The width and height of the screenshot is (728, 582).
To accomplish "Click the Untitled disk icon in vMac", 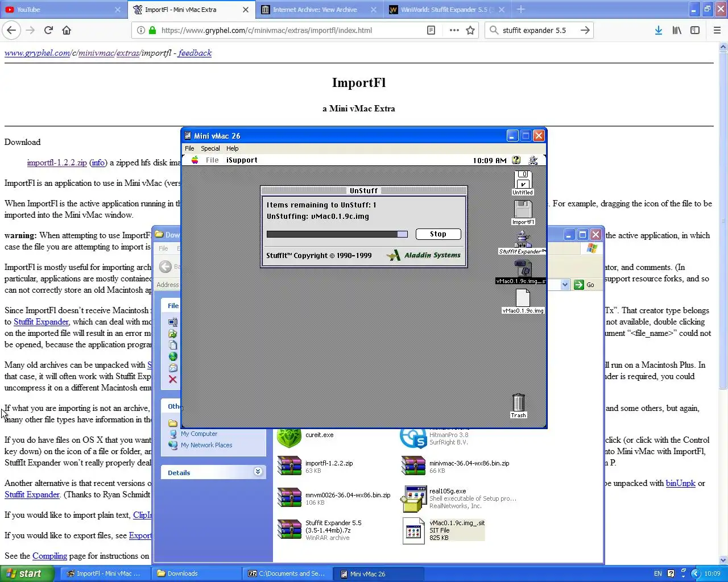I will (x=523, y=183).
